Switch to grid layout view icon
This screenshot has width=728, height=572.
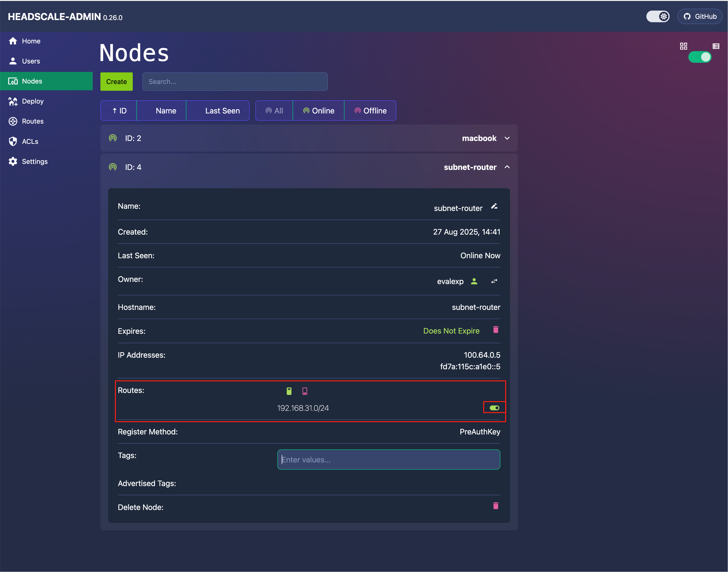[683, 46]
